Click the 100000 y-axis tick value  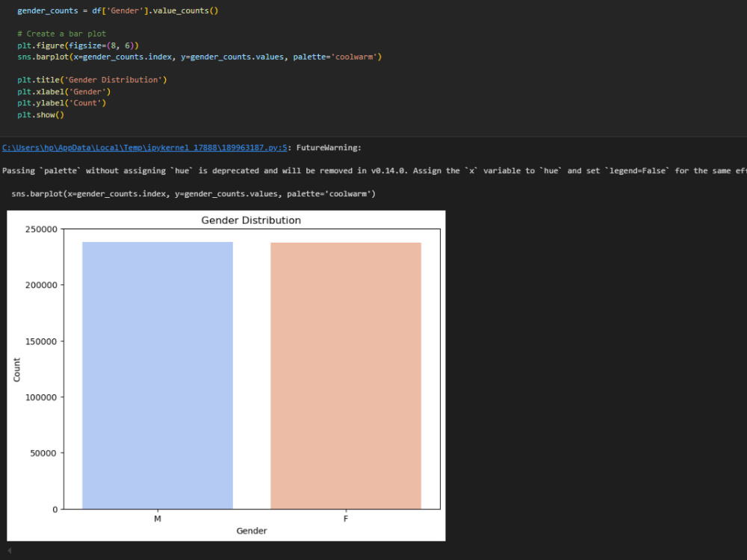point(41,397)
